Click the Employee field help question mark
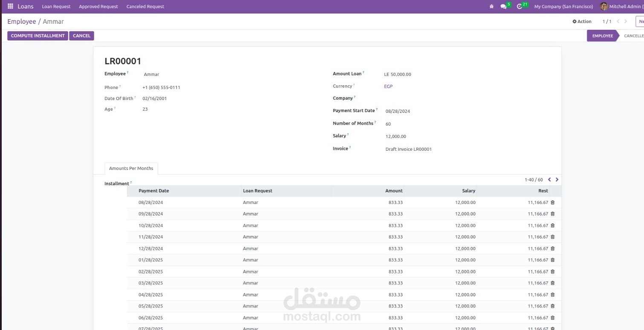Viewport: 644px width, 330px height. click(127, 73)
